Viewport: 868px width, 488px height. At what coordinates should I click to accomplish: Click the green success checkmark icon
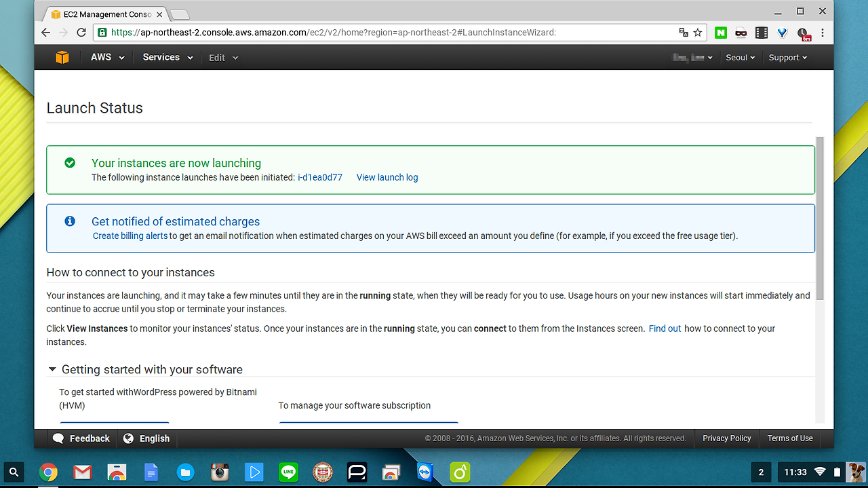(69, 163)
